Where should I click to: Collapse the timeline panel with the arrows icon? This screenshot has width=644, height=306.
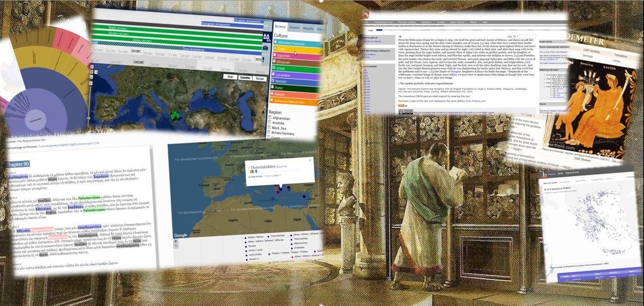click(266, 26)
